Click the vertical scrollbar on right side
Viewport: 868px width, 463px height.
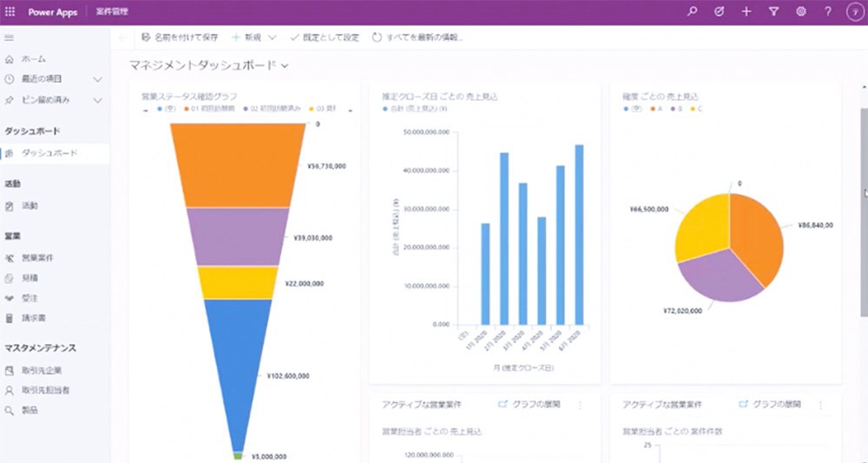[865, 212]
